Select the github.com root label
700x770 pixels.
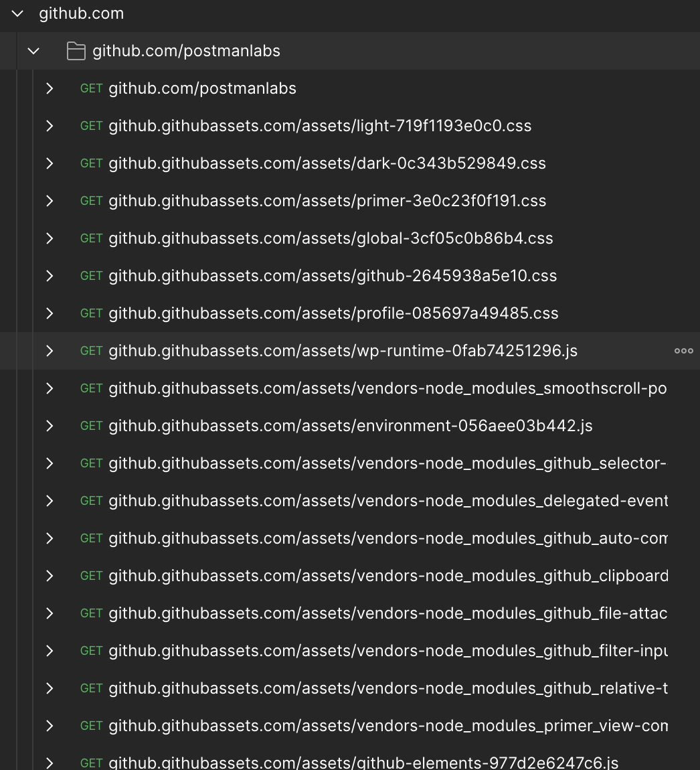[82, 14]
